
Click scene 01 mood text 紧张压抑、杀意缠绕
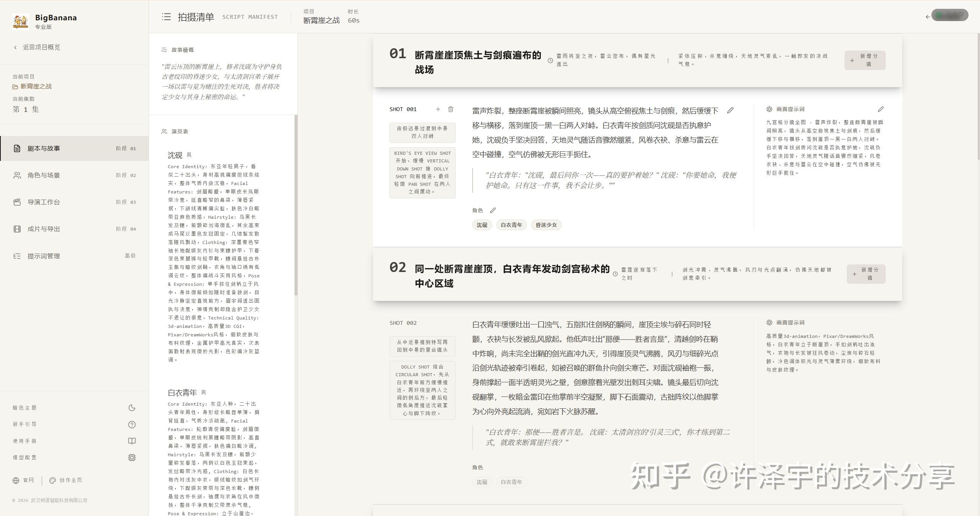click(x=753, y=60)
